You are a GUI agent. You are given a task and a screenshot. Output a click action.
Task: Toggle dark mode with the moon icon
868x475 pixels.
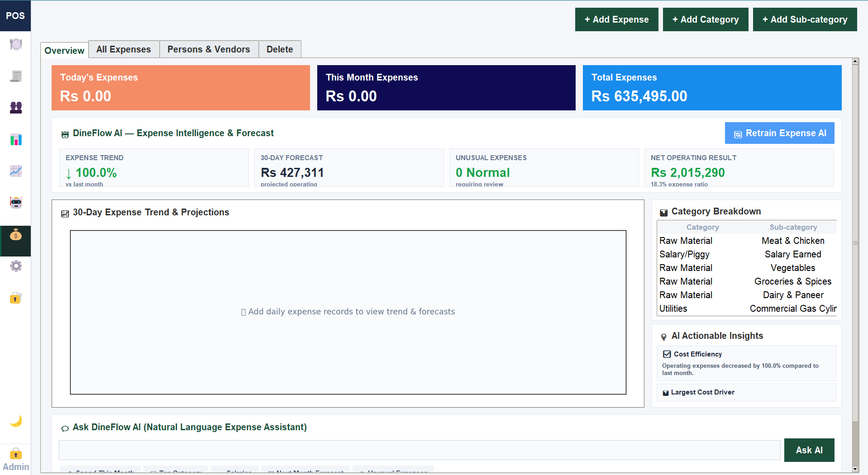tap(16, 421)
